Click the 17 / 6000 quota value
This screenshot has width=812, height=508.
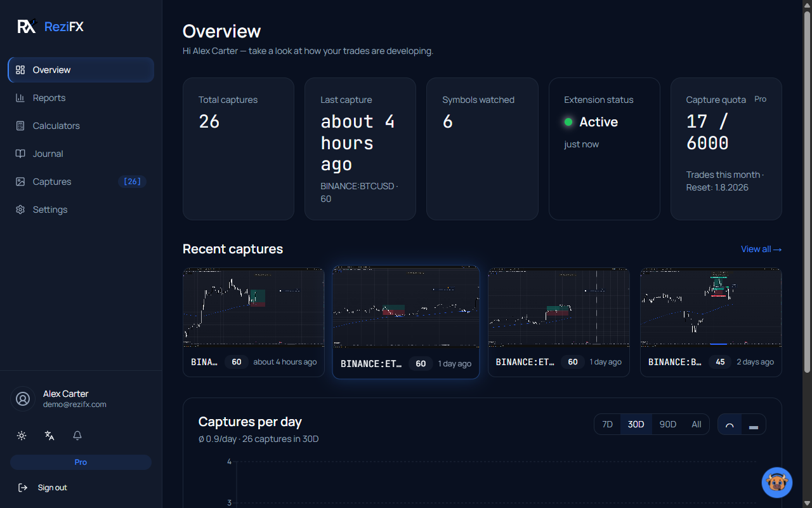click(707, 132)
